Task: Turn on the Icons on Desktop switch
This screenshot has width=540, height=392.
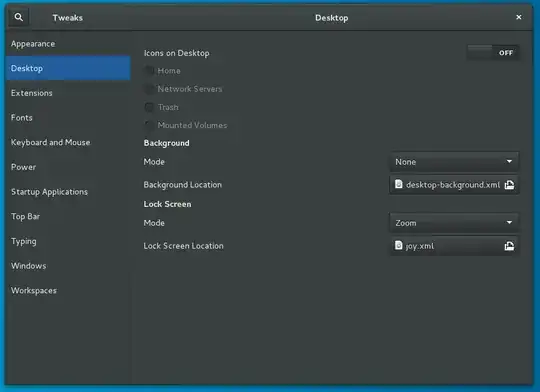Action: click(x=493, y=53)
